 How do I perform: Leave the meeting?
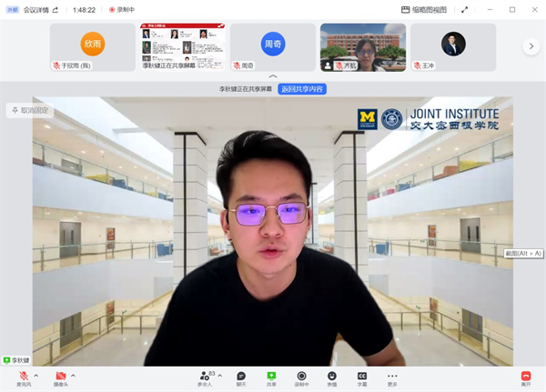click(525, 377)
